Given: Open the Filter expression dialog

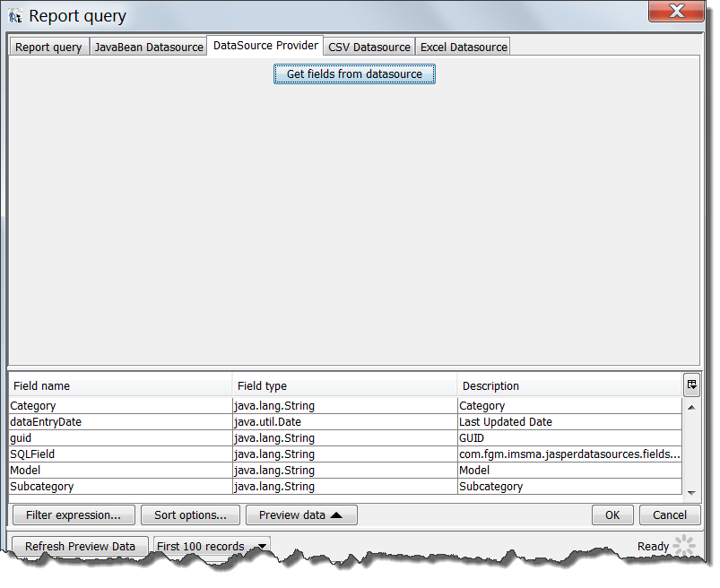Looking at the screenshot, I should click(x=74, y=515).
